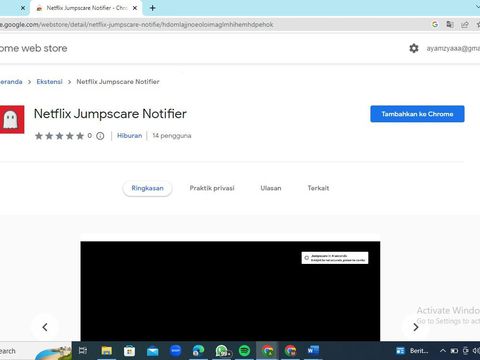This screenshot has height=360, width=480.
Task: Open File Explorer from taskbar
Action: click(106, 351)
